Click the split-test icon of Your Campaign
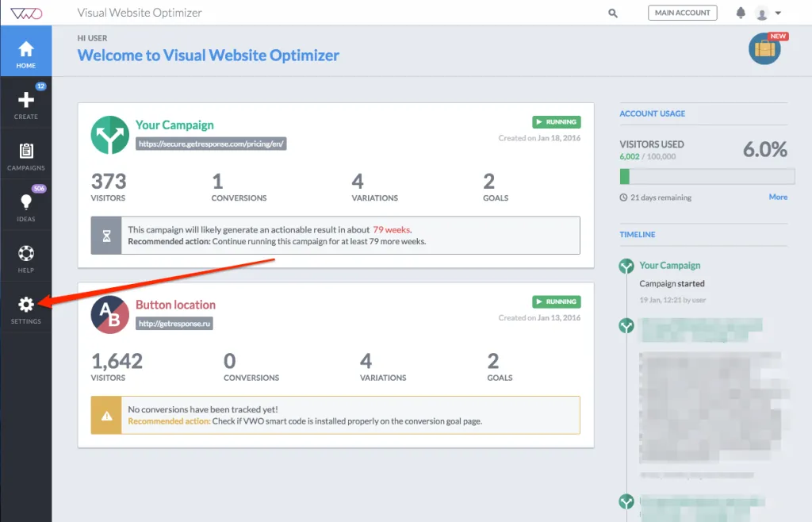Screen dimensions: 812x522 (109, 135)
